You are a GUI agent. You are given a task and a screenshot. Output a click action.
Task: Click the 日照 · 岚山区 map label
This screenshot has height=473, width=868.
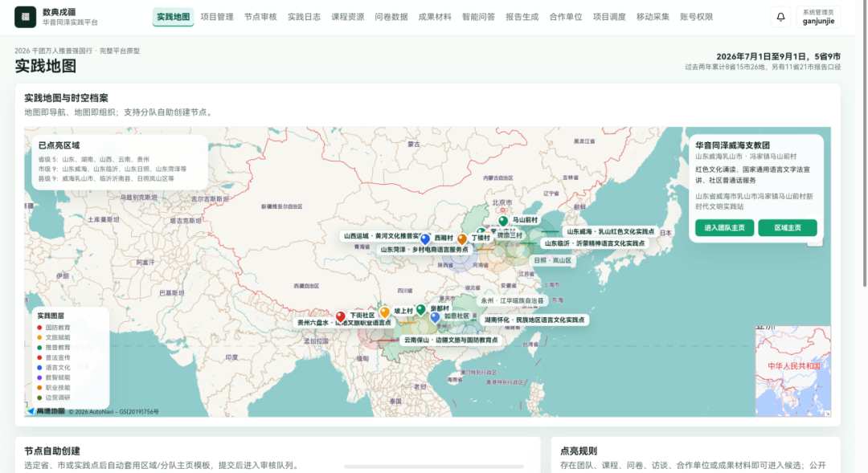(x=552, y=260)
